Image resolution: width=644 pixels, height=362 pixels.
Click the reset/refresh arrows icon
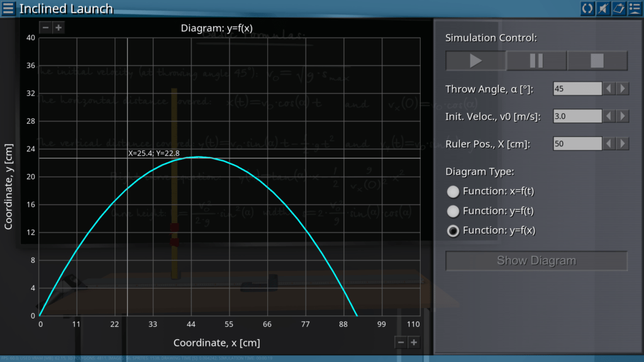[587, 8]
